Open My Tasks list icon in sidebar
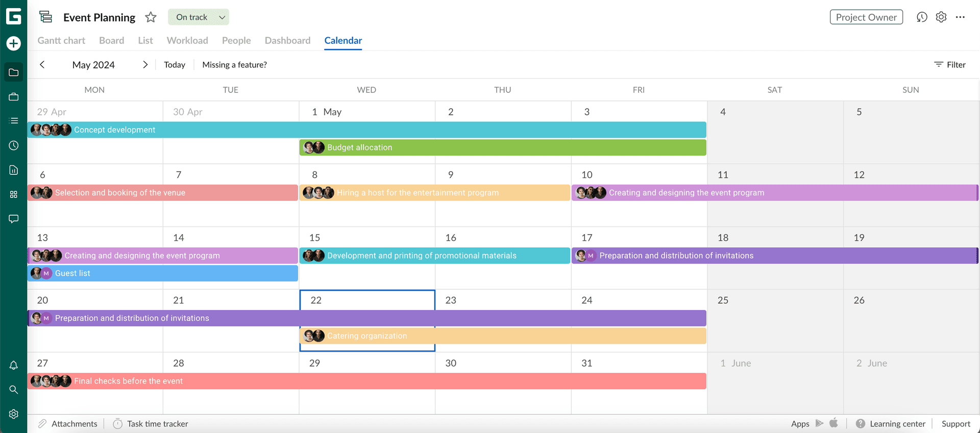The width and height of the screenshot is (980, 433). pyautogui.click(x=13, y=121)
